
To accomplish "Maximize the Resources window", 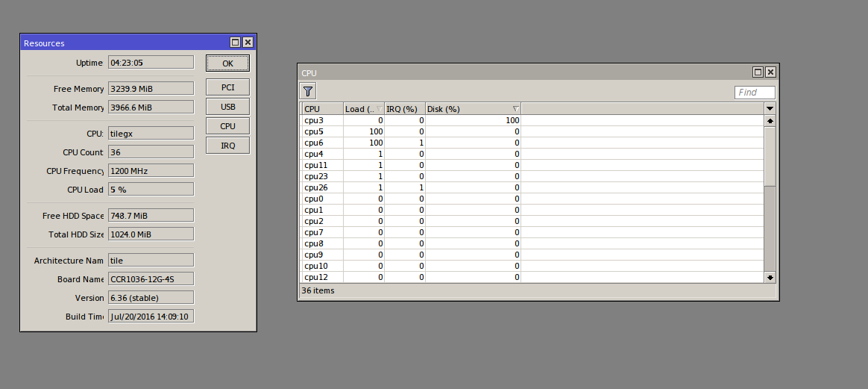I will pyautogui.click(x=235, y=42).
